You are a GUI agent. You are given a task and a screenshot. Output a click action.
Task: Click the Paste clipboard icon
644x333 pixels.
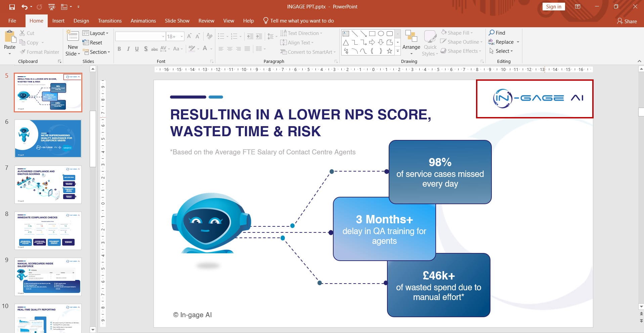coord(9,37)
